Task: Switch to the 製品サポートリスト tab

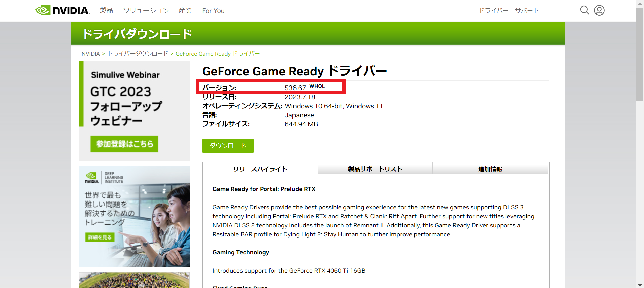Action: 375,169
